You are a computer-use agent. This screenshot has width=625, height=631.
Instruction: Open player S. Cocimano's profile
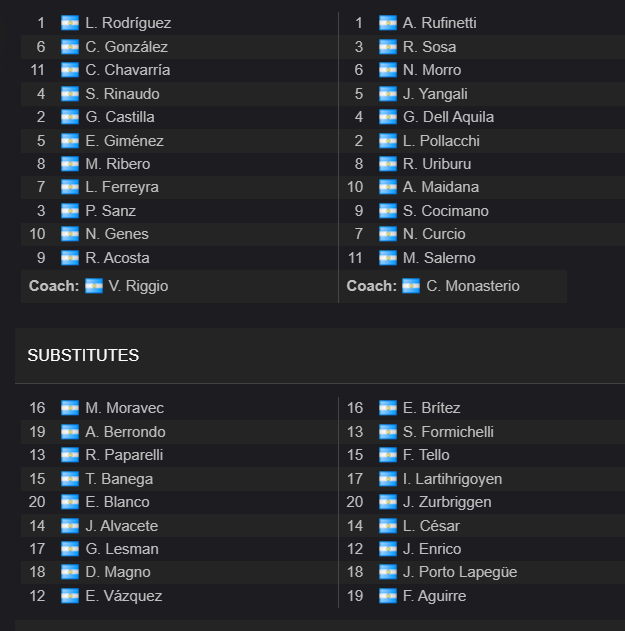(446, 211)
